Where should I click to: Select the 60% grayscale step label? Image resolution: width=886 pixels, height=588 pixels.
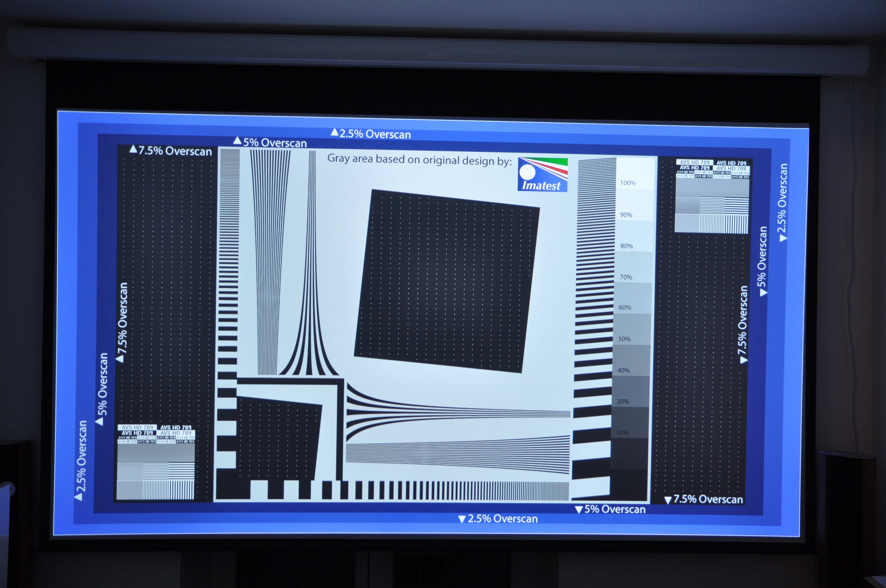coord(625,307)
